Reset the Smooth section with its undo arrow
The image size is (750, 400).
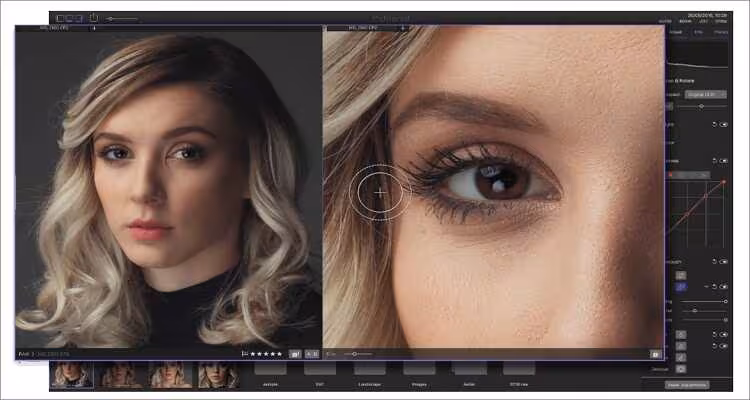(715, 262)
